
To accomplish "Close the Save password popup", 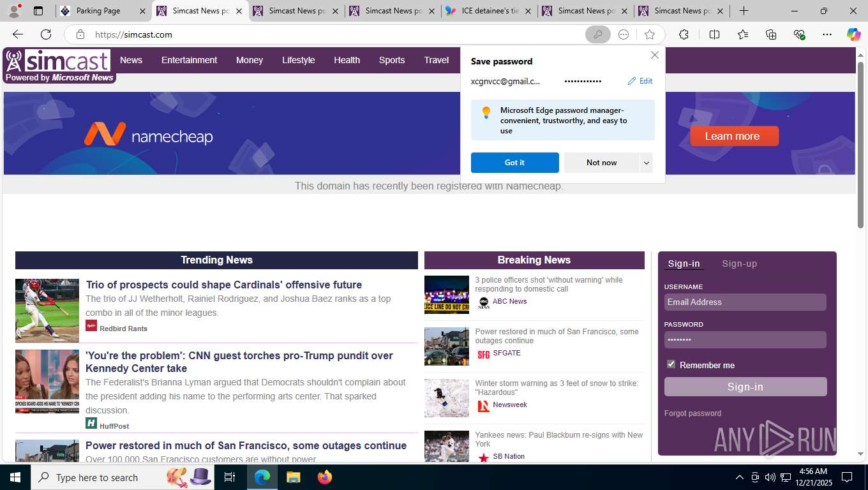I will pyautogui.click(x=654, y=55).
